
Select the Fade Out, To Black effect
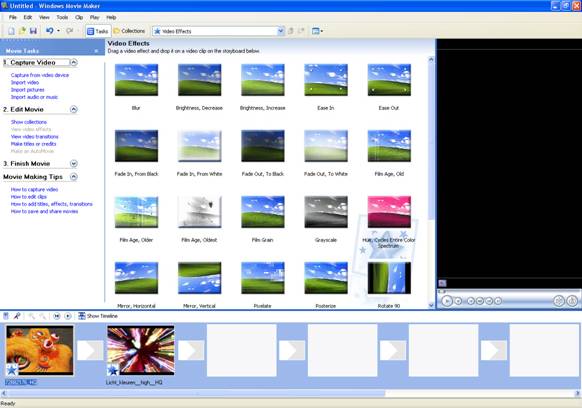(263, 146)
